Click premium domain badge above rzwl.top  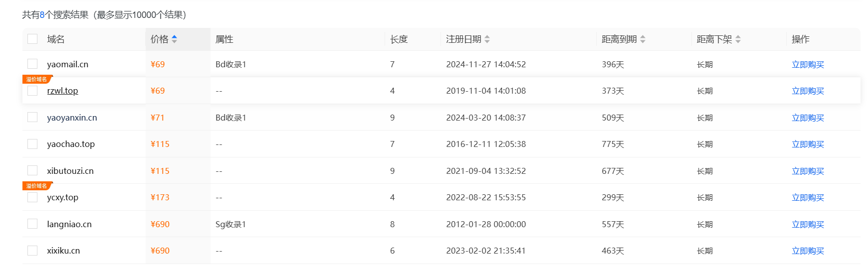[x=37, y=79]
